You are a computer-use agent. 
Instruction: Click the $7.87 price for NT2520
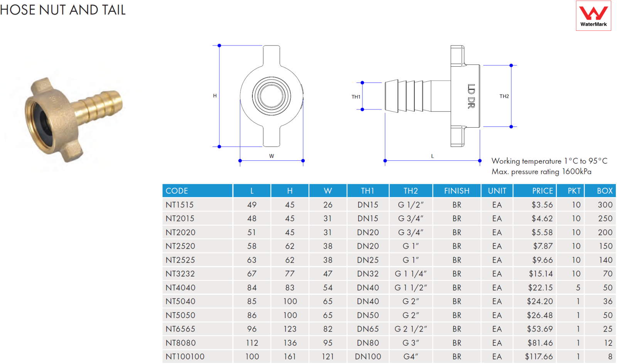pos(543,246)
